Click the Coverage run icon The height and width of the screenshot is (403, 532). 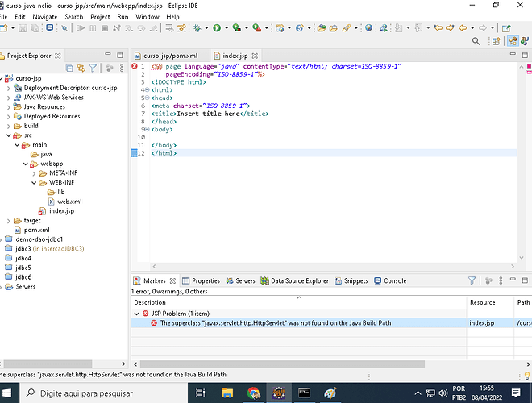click(x=236, y=28)
